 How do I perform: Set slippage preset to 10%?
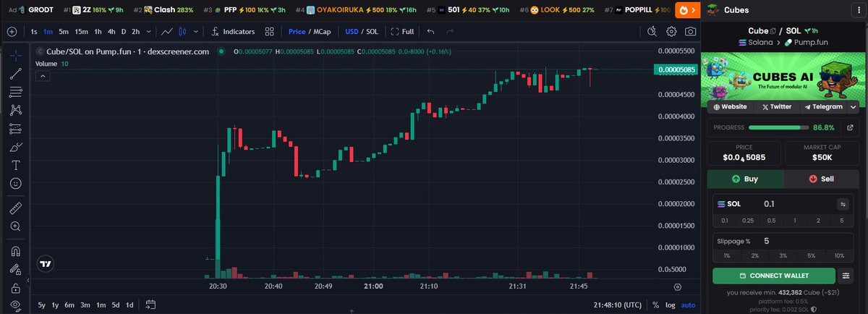(x=839, y=256)
